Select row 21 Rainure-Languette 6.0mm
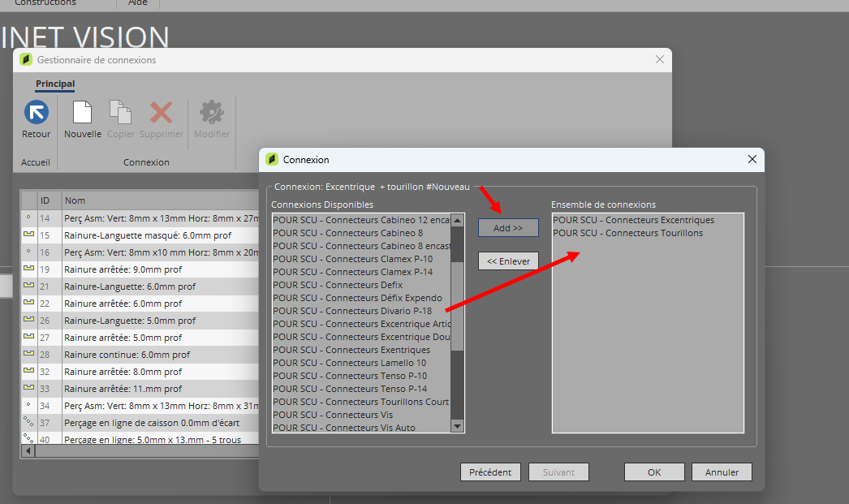The height and width of the screenshot is (504, 849). coord(140,286)
